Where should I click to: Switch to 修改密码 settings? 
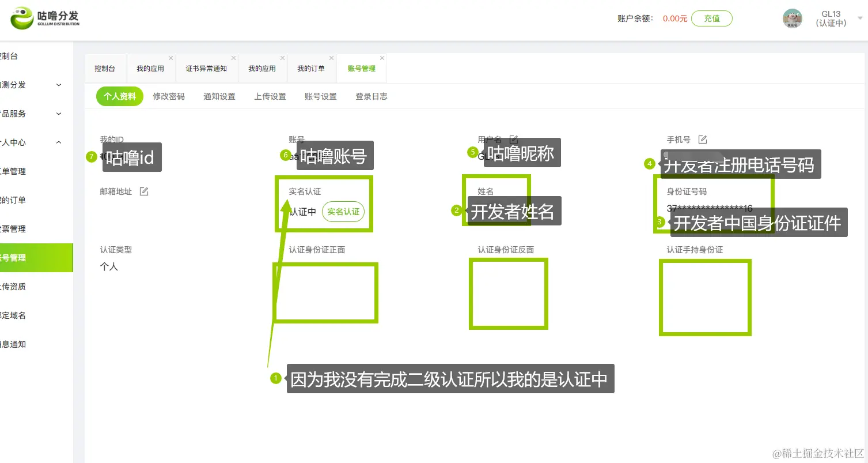168,96
